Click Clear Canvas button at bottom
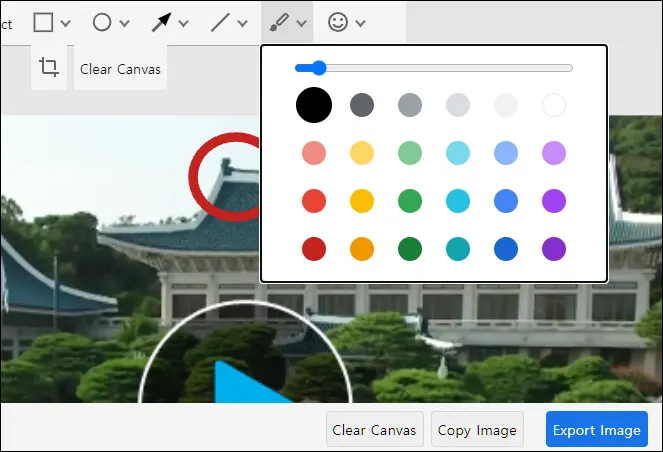Image resolution: width=663 pixels, height=452 pixels. click(x=375, y=429)
